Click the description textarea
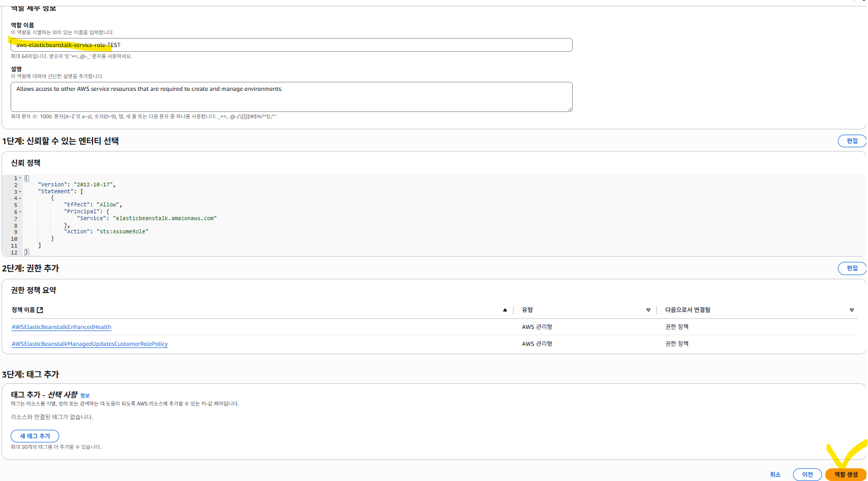 click(x=291, y=97)
